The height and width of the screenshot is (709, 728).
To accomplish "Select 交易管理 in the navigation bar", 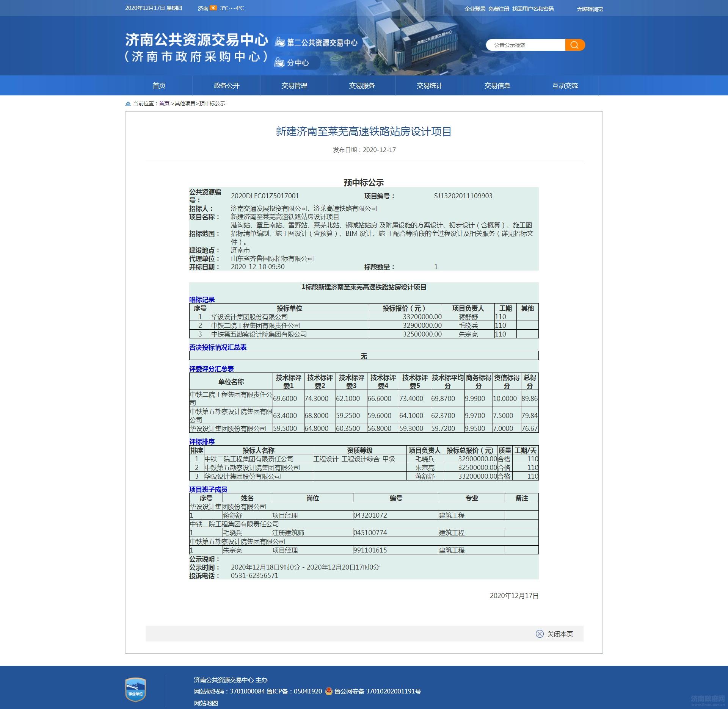I will [x=294, y=86].
